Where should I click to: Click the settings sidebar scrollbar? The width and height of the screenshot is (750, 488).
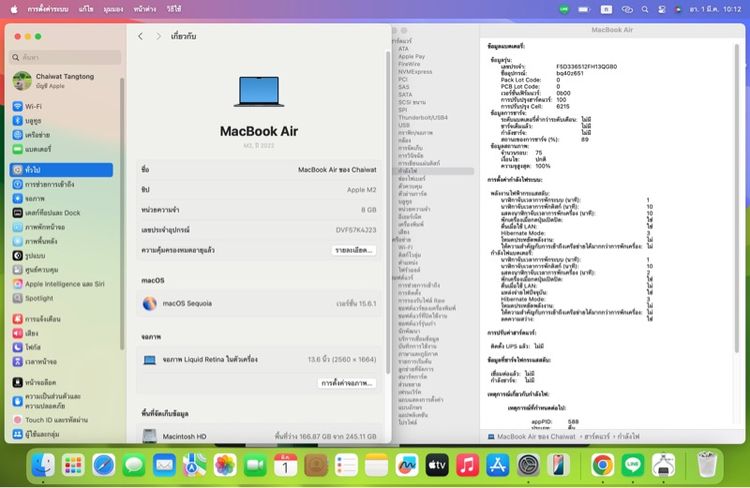(x=122, y=213)
